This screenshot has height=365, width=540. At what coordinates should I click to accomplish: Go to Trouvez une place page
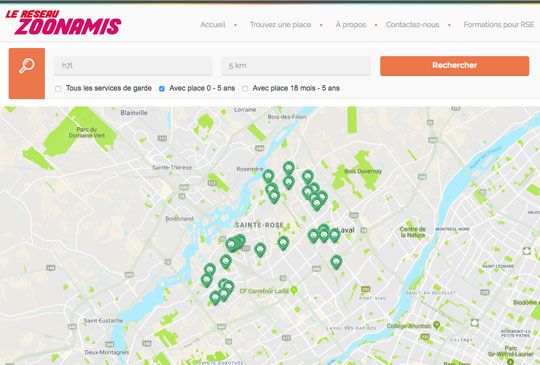click(x=280, y=25)
